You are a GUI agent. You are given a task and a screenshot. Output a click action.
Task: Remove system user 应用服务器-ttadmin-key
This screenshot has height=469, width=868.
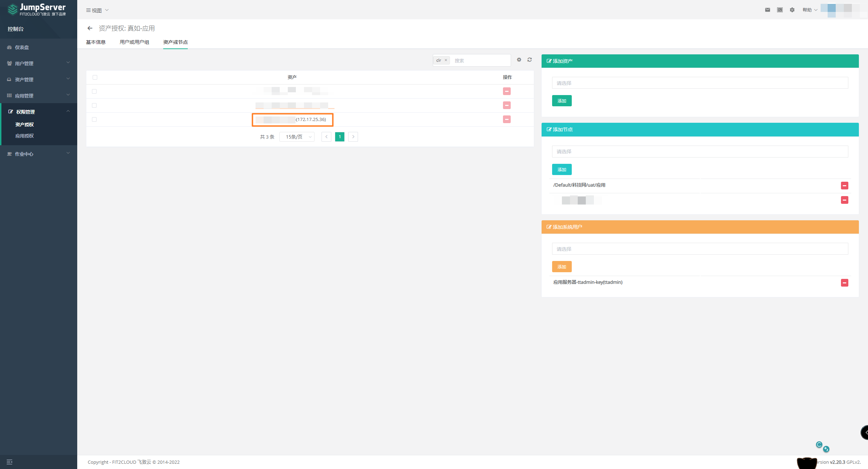(844, 283)
